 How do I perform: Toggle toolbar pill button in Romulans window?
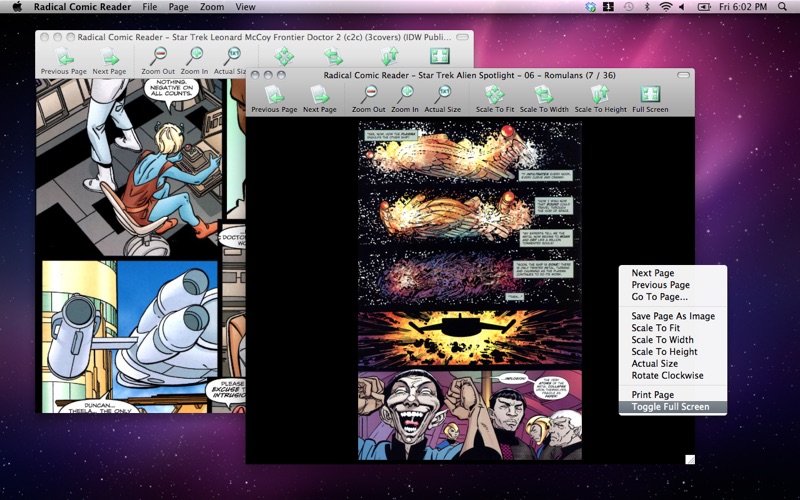[683, 75]
